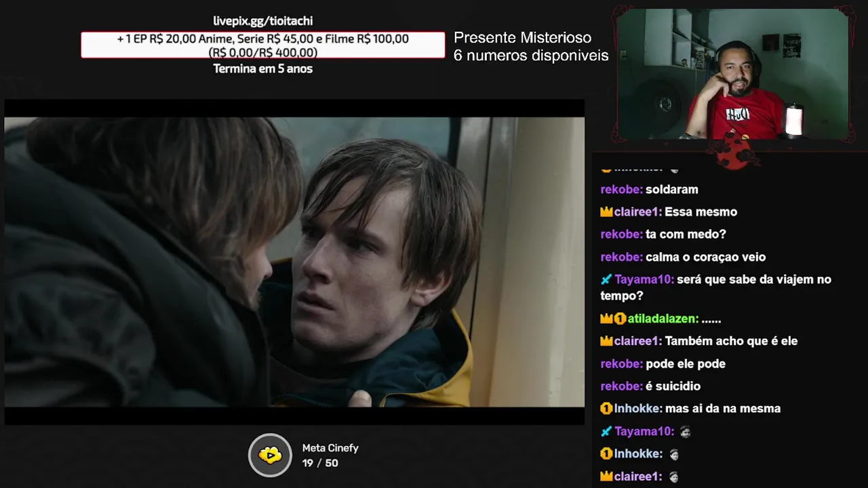Click the 'é suicidio' chat message
Viewport: 868px width, 488px height.
point(673,386)
